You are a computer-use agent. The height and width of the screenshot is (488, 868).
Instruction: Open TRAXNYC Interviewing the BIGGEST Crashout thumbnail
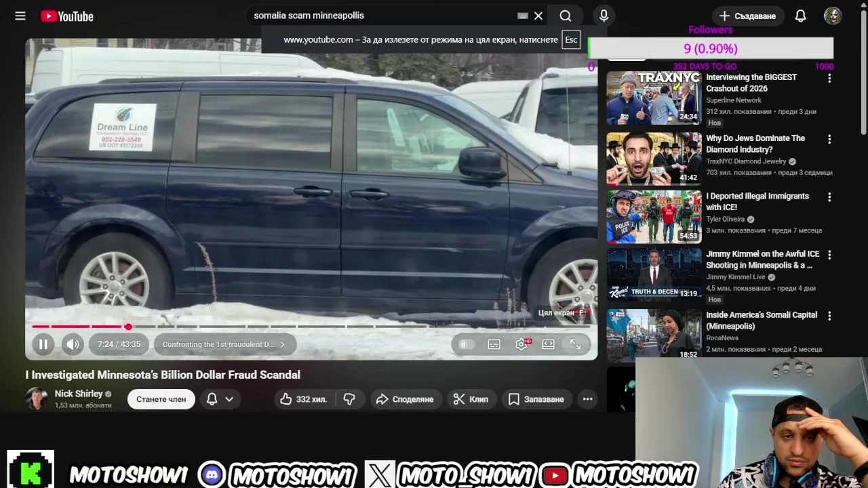point(654,98)
